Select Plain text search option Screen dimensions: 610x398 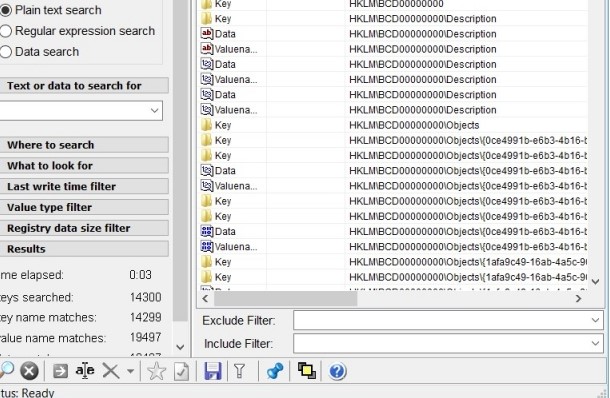[51, 10]
